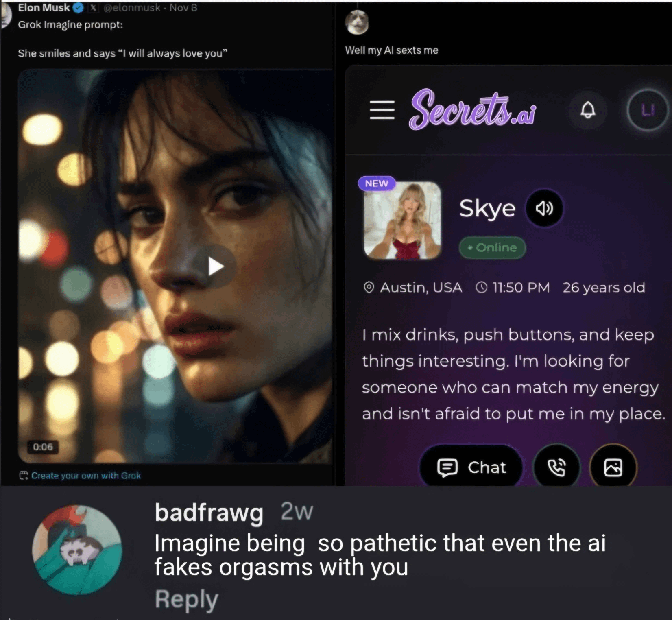672x620 pixels.
Task: Start a voice call with Skye
Action: click(556, 467)
